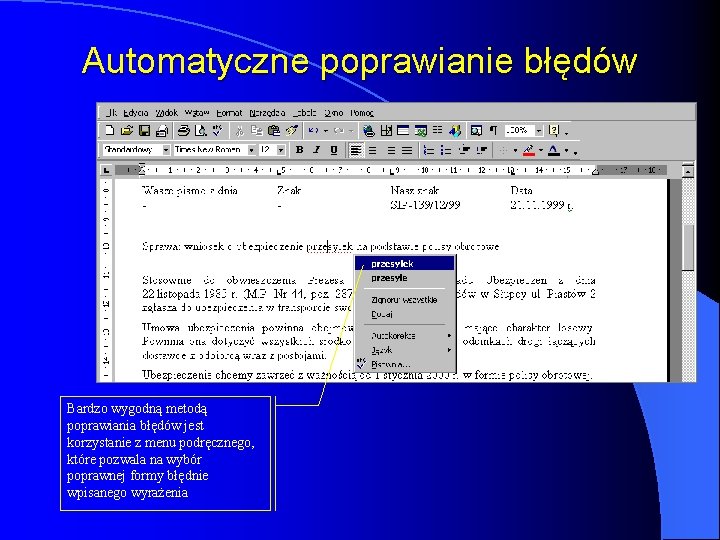
Task: Select Ignoruj wszystkie in context menu
Action: pyautogui.click(x=405, y=299)
